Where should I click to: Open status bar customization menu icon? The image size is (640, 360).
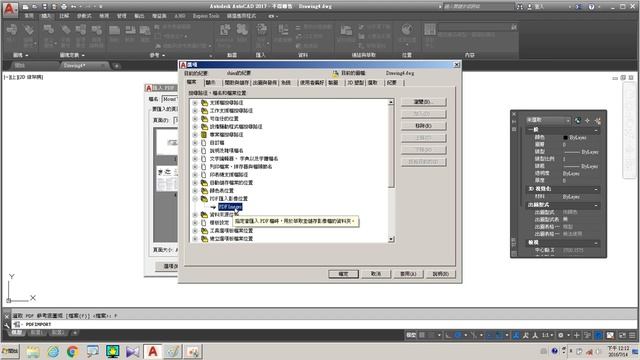(632, 335)
